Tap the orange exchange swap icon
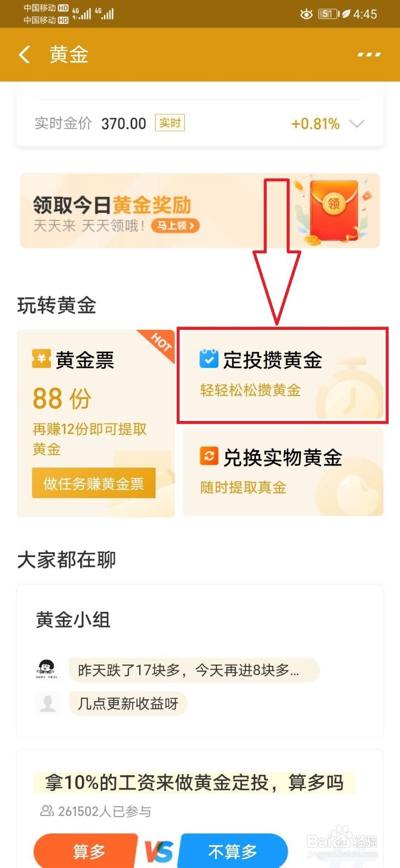The height and width of the screenshot is (868, 400). 209,456
